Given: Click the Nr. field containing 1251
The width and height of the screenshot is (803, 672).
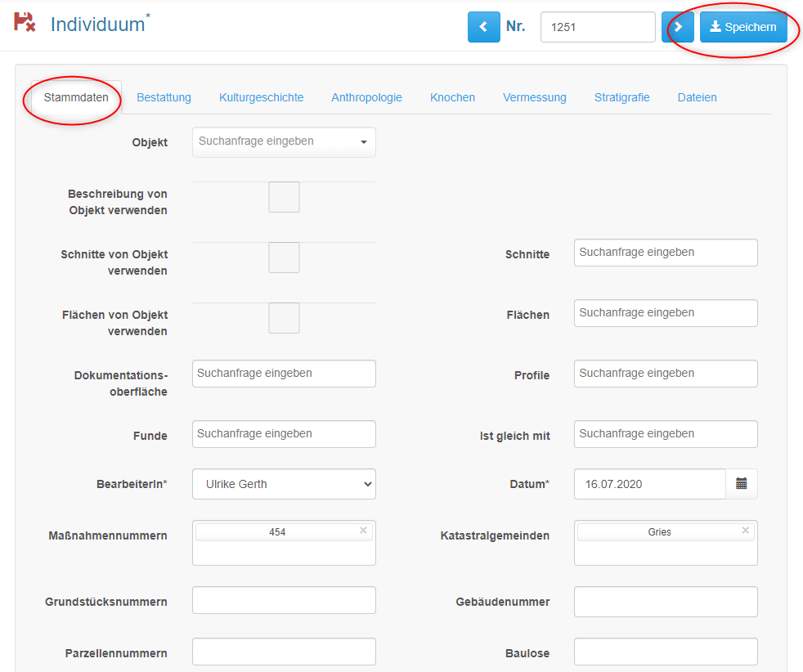Looking at the screenshot, I should click(598, 27).
